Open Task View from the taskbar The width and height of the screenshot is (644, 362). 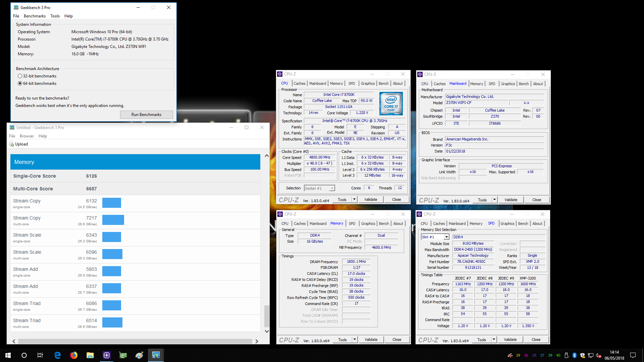tap(40, 355)
